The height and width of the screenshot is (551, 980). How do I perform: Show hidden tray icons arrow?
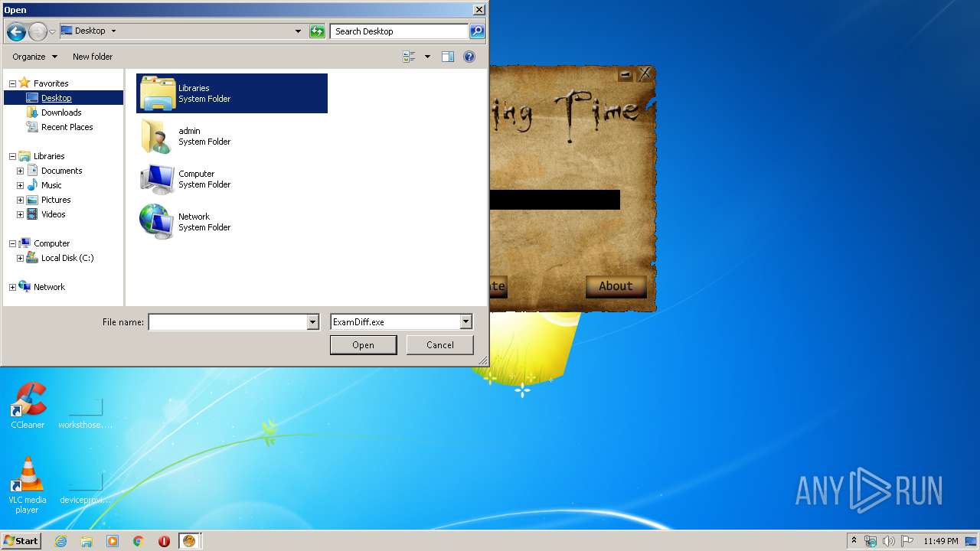(x=854, y=540)
